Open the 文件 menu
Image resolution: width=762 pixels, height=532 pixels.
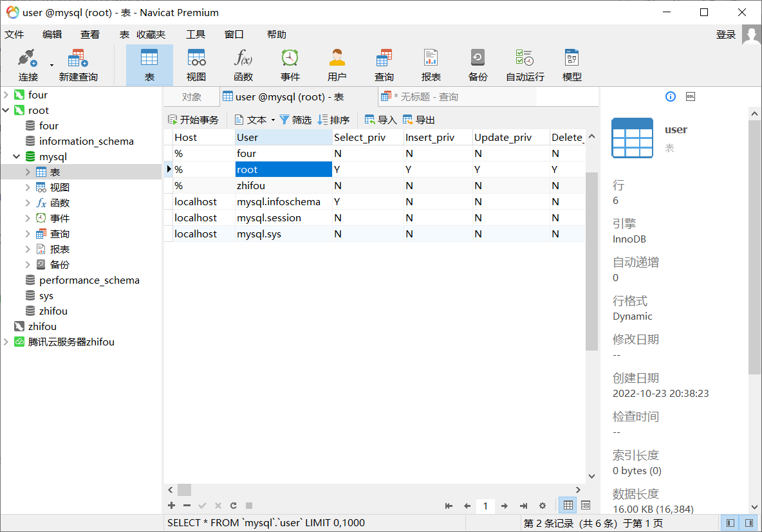tap(14, 35)
